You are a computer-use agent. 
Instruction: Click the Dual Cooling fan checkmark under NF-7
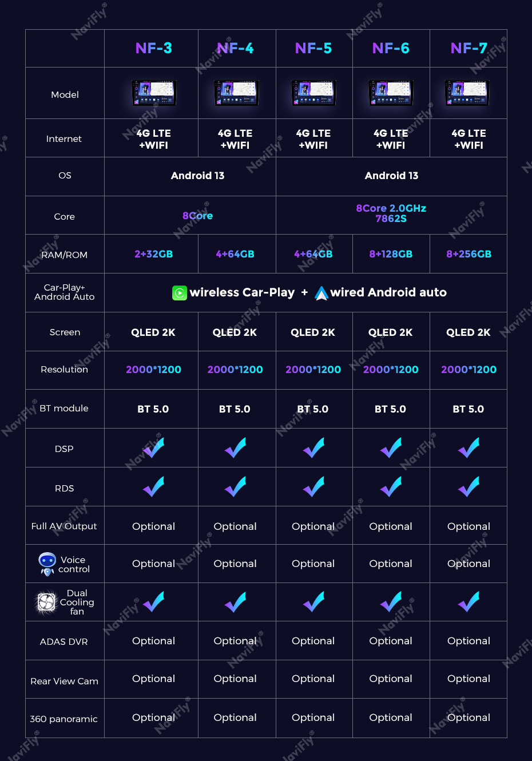click(469, 602)
